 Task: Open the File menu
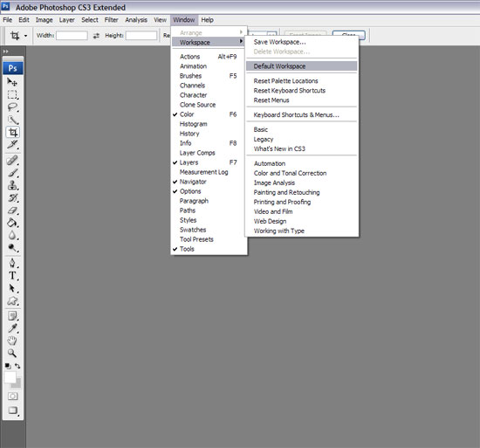click(8, 20)
